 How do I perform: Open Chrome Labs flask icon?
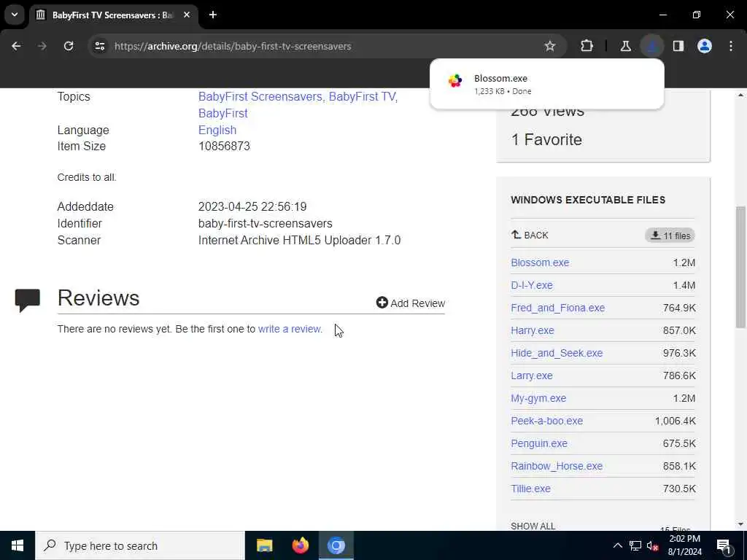coord(625,46)
